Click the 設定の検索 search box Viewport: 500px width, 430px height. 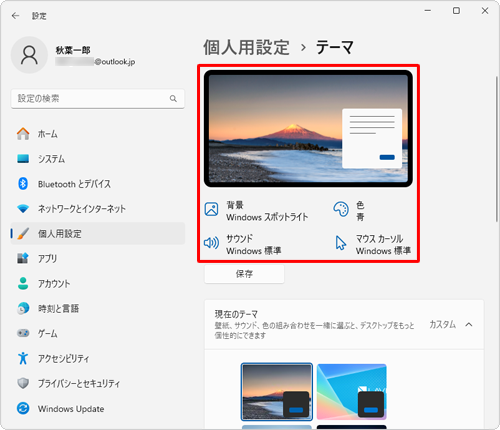(x=98, y=99)
